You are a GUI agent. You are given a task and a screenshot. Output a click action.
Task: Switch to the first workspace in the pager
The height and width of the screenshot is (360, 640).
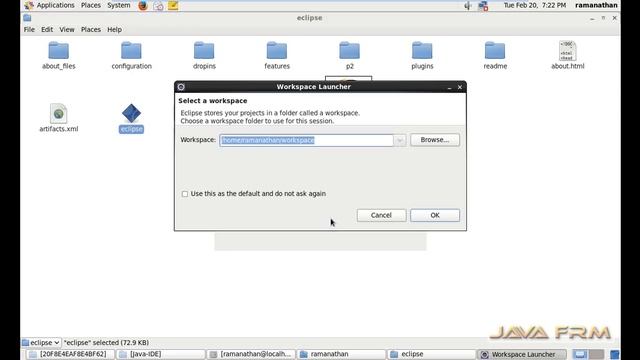580,354
